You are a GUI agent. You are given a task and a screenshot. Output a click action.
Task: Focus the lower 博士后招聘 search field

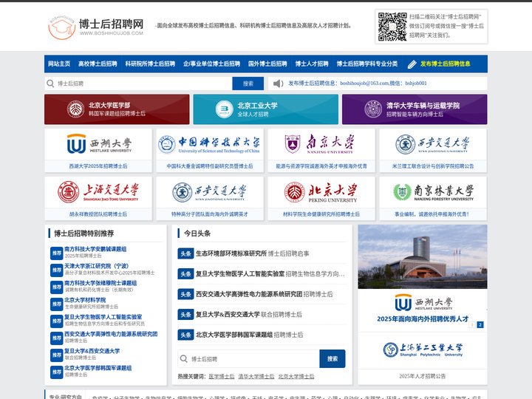point(249,358)
